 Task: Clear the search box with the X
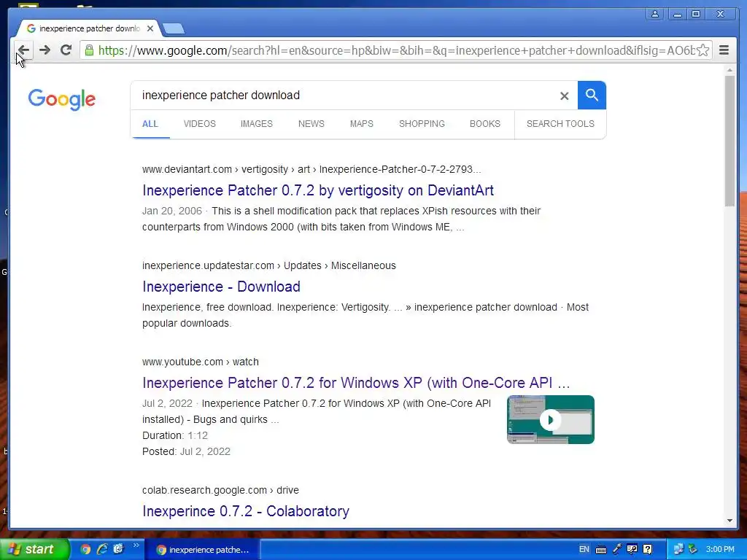coord(565,96)
